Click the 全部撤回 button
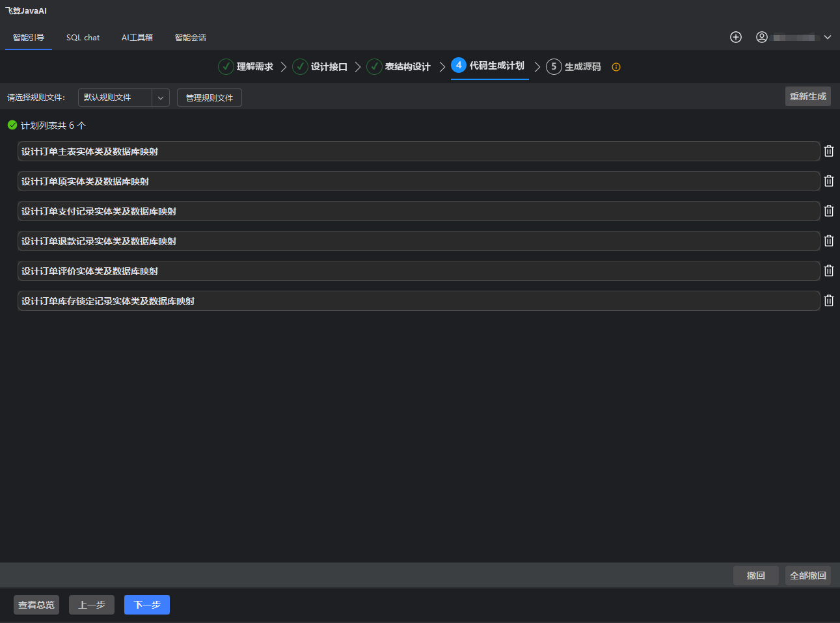 point(808,576)
